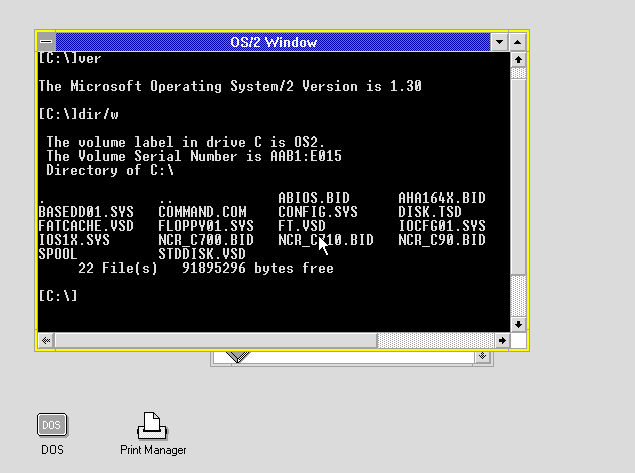This screenshot has width=635, height=473.
Task: Click the horizontal scrollbar right arrow
Action: [x=502, y=341]
